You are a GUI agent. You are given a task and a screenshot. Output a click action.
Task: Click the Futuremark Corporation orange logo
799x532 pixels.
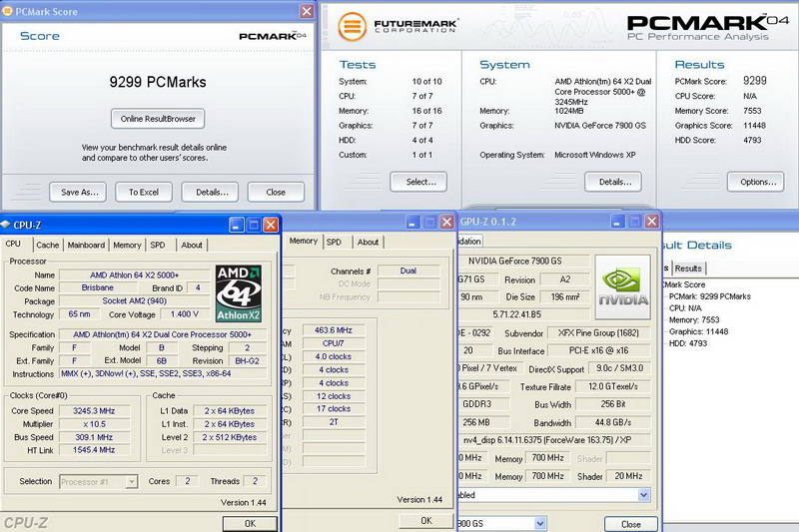click(352, 27)
